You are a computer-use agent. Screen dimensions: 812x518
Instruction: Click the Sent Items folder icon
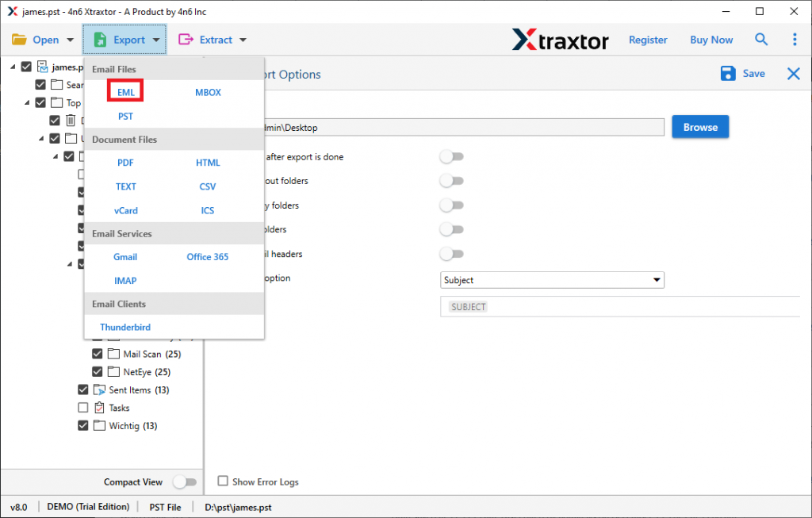click(99, 390)
